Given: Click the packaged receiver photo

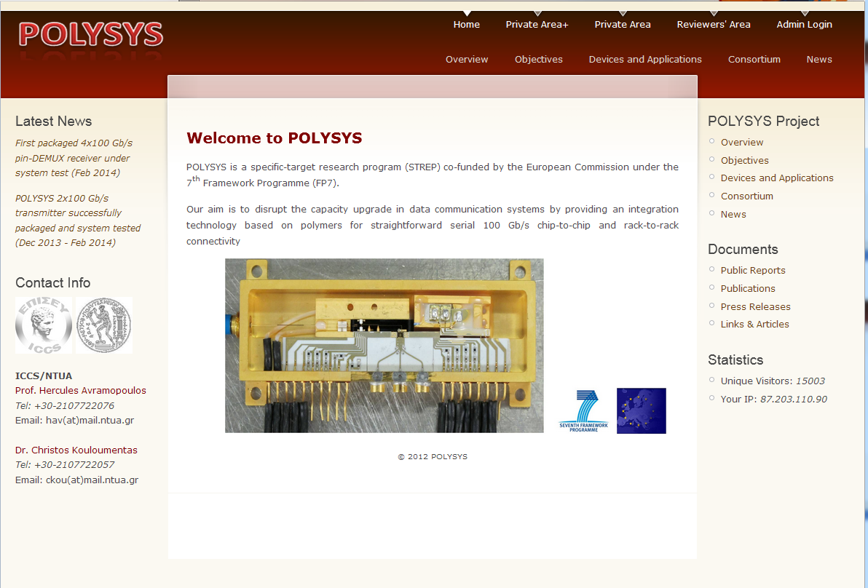Looking at the screenshot, I should (384, 346).
